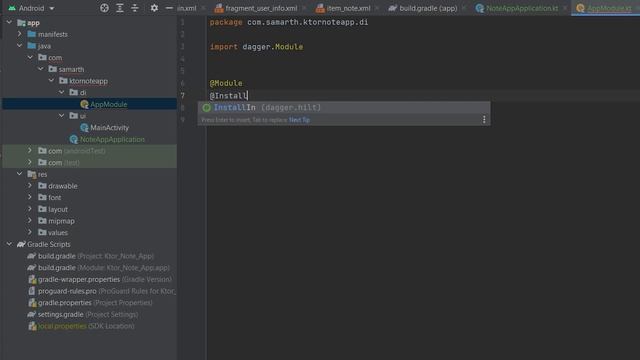Collapse the java folder
The image size is (640, 360).
point(20,46)
